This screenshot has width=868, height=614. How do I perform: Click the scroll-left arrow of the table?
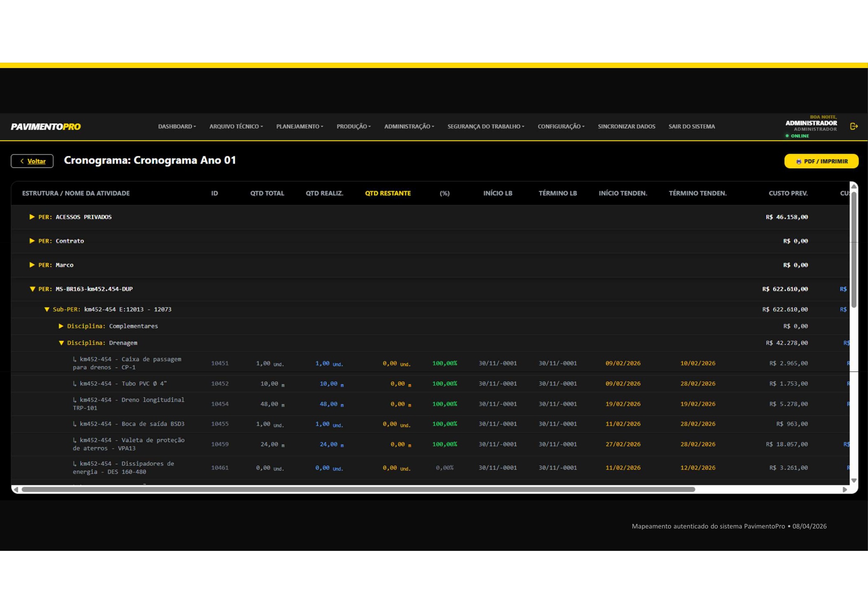(x=16, y=489)
